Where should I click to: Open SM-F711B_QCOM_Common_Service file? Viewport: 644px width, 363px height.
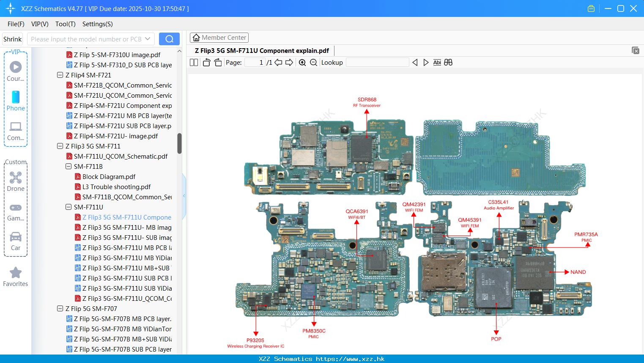pyautogui.click(x=123, y=197)
